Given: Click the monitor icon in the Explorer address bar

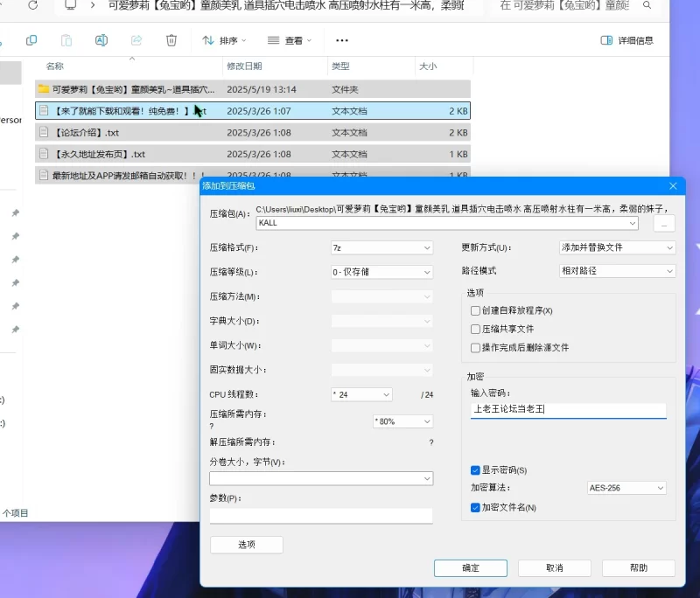Looking at the screenshot, I should (70, 5).
